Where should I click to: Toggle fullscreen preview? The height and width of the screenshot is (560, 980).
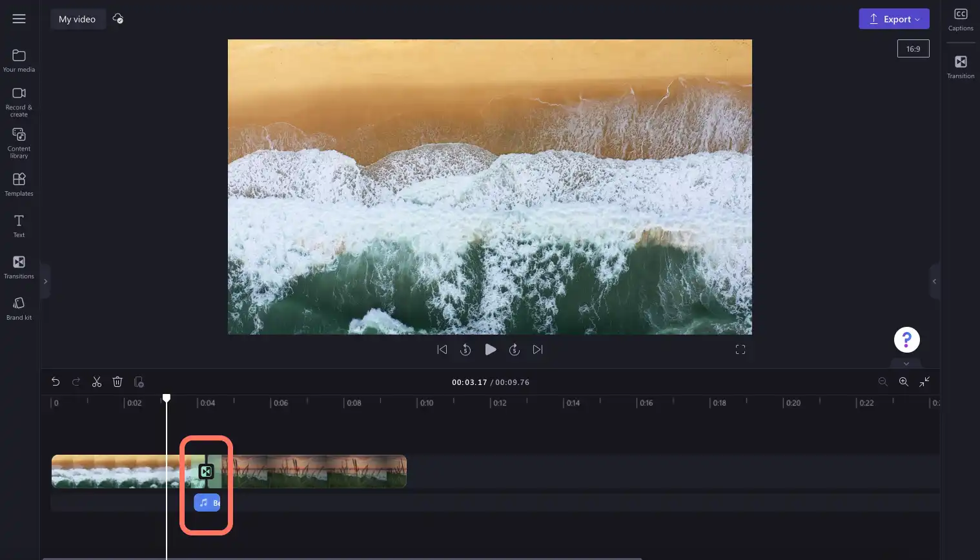point(740,349)
